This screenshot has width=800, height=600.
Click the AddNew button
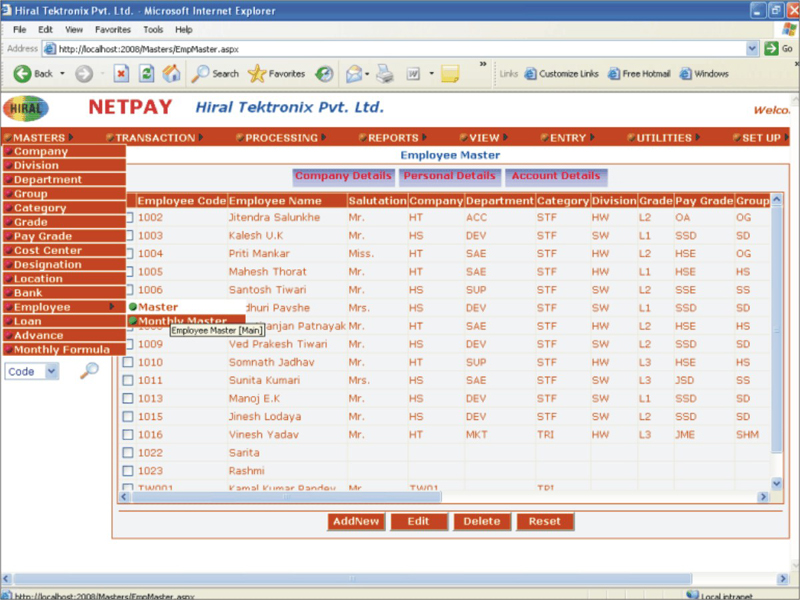[x=356, y=521]
